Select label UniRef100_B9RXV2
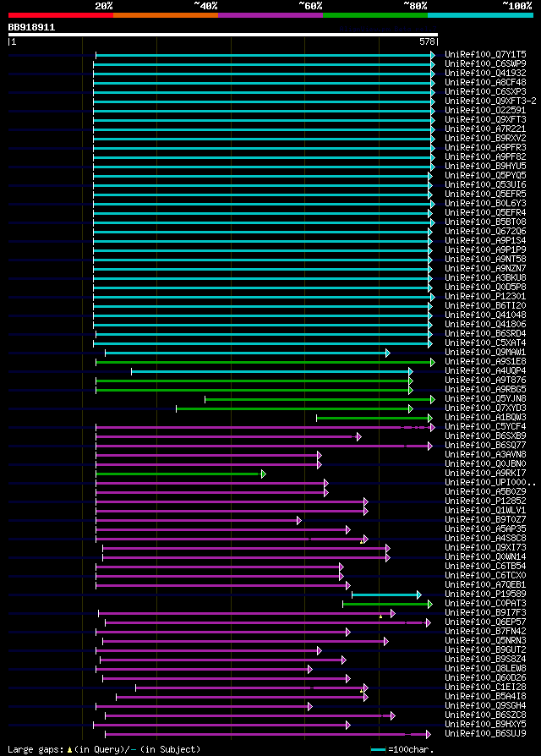This screenshot has width=541, height=756. pyautogui.click(x=485, y=139)
